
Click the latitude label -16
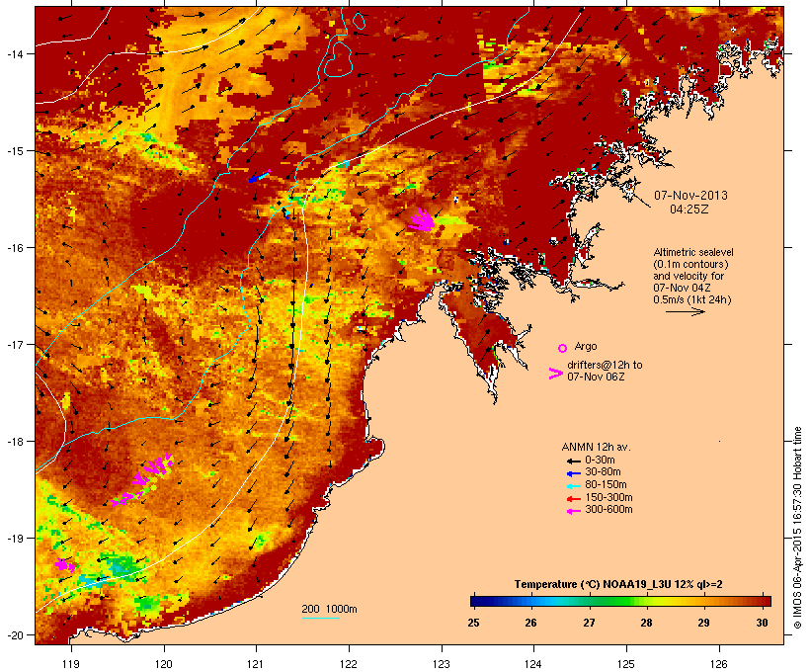click(x=15, y=248)
